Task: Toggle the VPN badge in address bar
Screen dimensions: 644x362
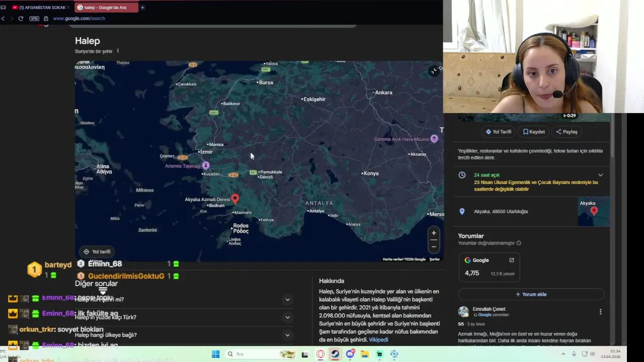Action: point(34,19)
